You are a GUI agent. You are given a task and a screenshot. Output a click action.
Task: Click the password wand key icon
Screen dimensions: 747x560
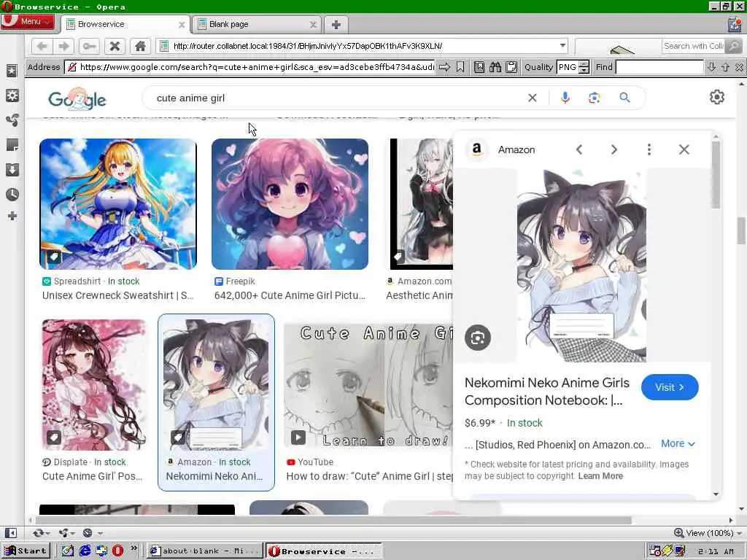89,46
